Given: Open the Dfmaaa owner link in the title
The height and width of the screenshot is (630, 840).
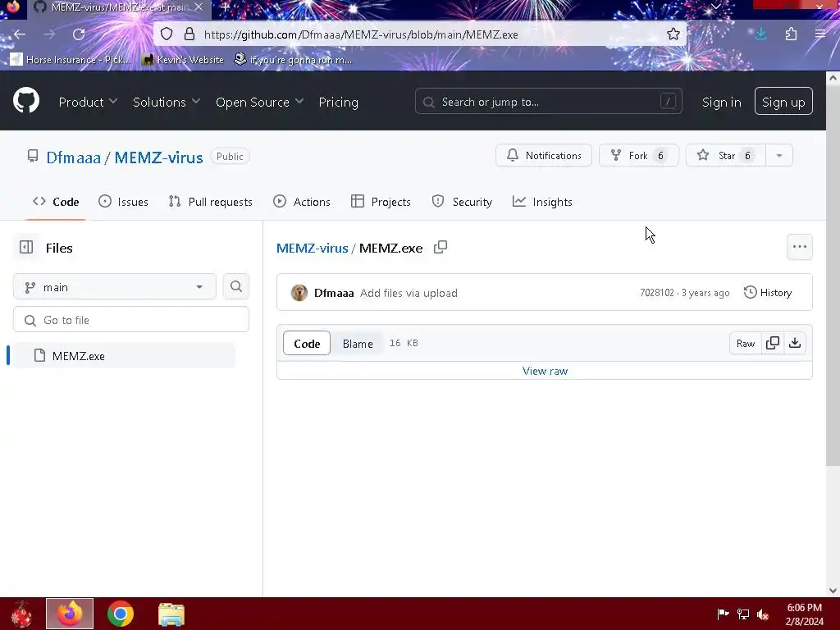Looking at the screenshot, I should tap(73, 157).
